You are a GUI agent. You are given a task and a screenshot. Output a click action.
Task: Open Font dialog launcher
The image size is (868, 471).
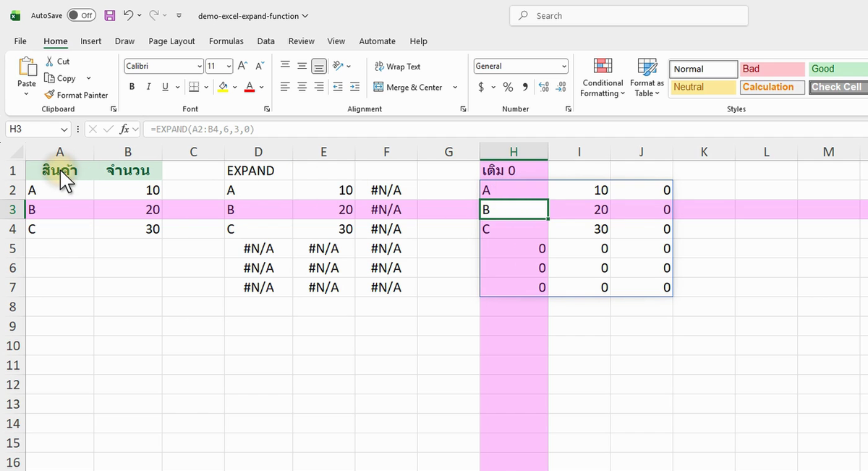point(267,109)
